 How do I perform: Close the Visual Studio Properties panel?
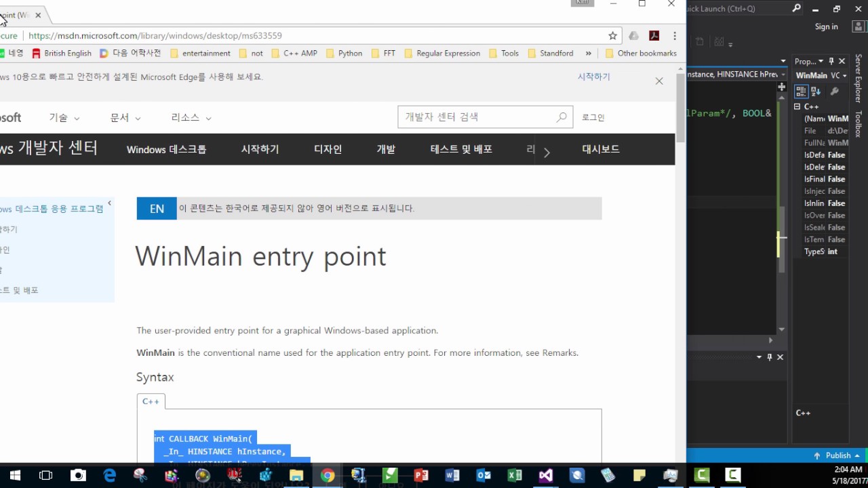click(x=842, y=61)
